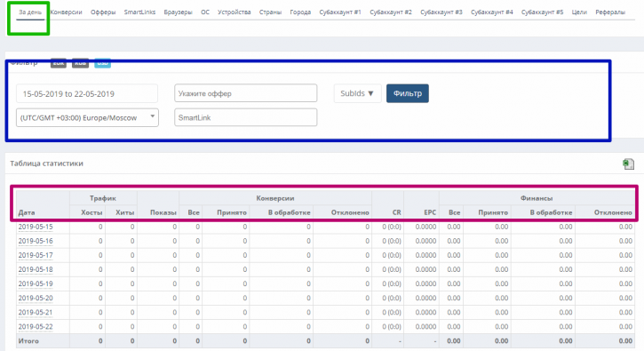Image resolution: width=644 pixels, height=351 pixels.
Task: Sort by the EPC column header
Action: [430, 212]
